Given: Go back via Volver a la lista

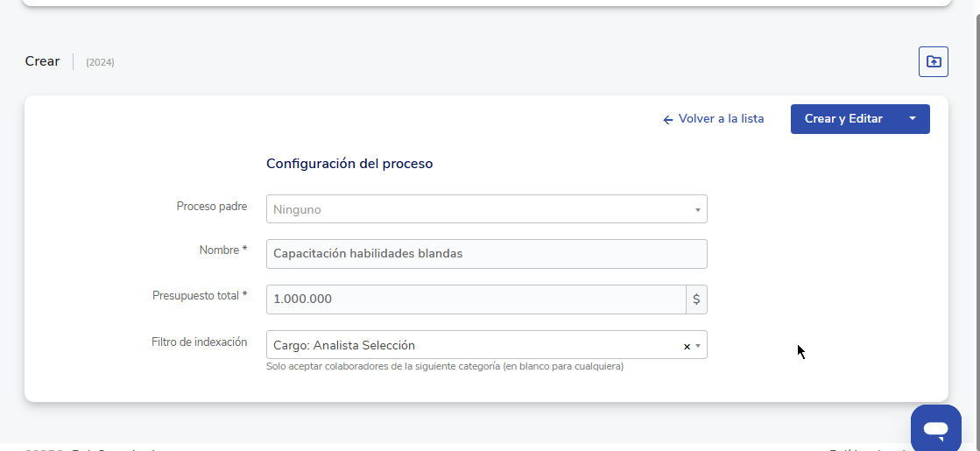Looking at the screenshot, I should click(721, 119).
